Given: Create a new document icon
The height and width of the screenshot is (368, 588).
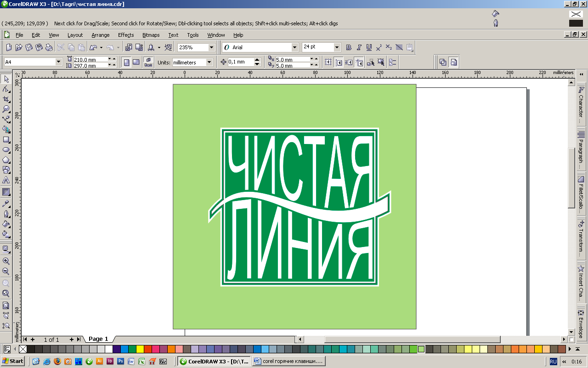Looking at the screenshot, I should click(9, 47).
